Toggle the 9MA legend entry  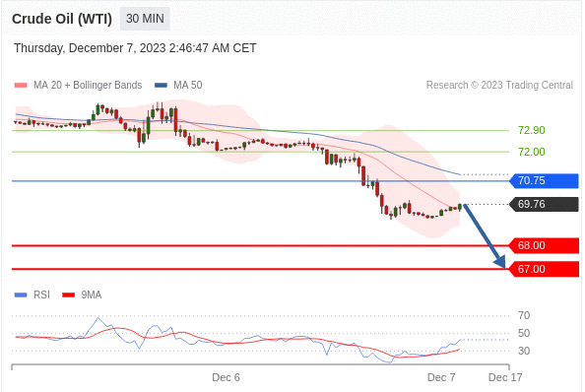[82, 295]
